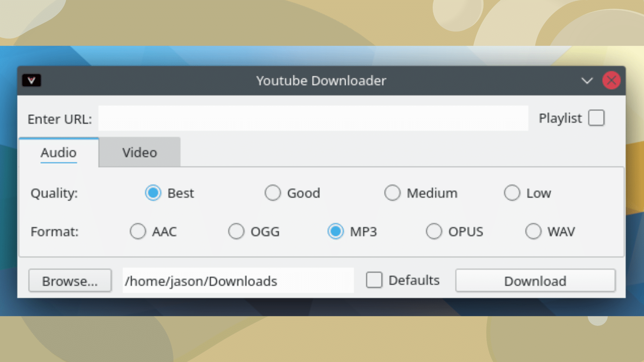Choose MP3 audio format
This screenshot has width=644, height=362.
335,231
